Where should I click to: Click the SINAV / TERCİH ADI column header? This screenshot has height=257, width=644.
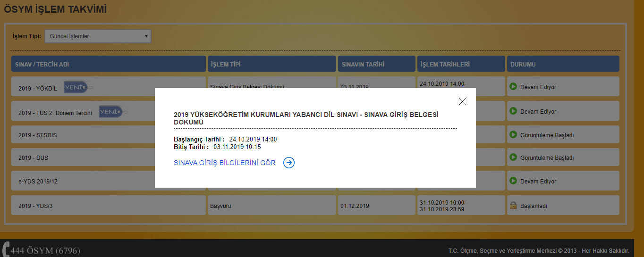108,64
